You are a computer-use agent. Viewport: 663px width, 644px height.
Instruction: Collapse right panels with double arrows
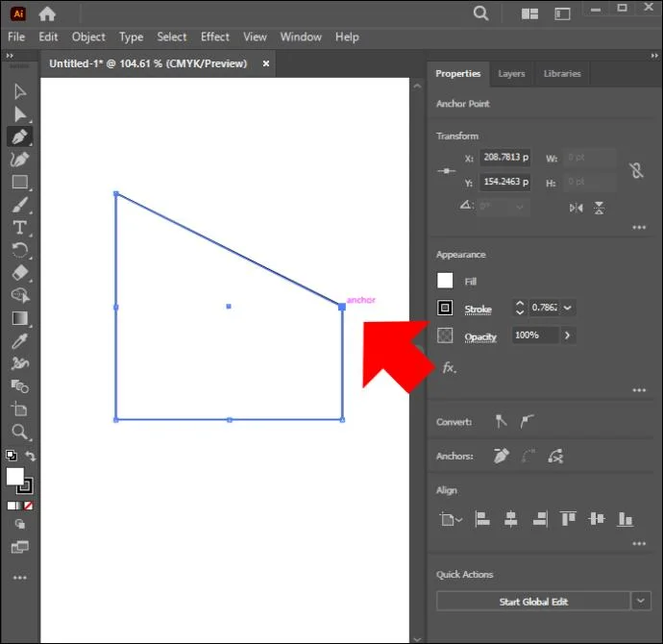(x=654, y=56)
